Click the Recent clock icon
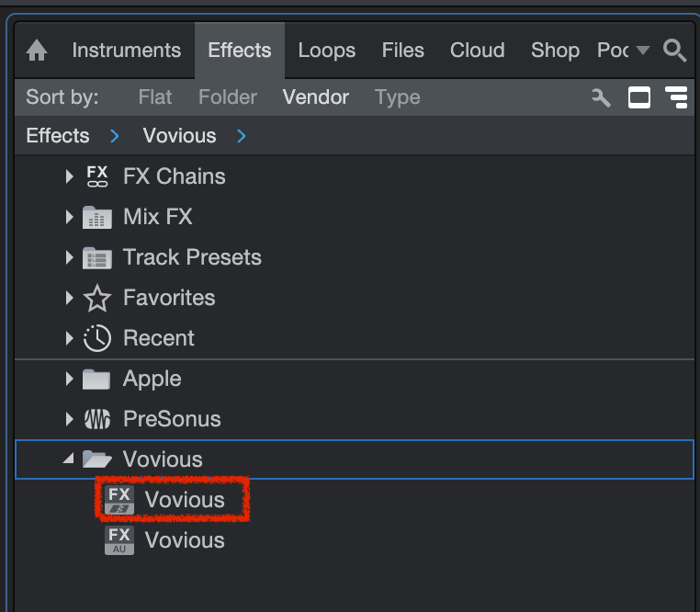This screenshot has height=612, width=700. (96, 338)
